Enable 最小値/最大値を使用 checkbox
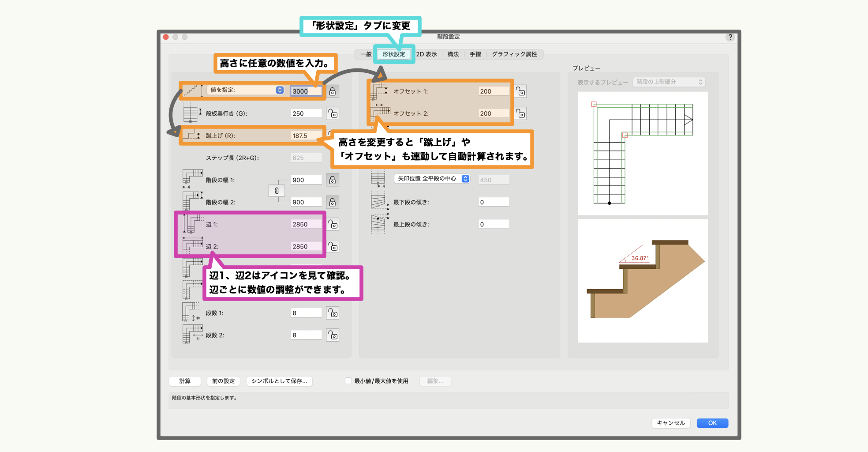 [348, 381]
